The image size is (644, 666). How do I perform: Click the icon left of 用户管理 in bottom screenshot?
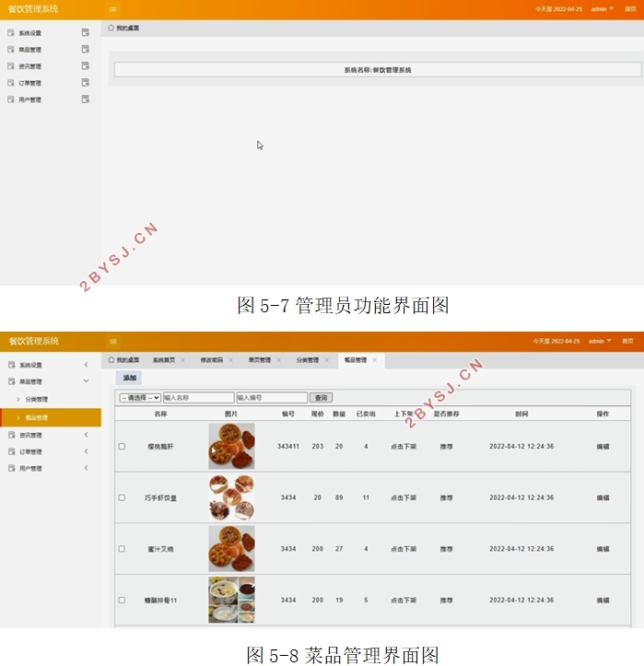[12, 468]
